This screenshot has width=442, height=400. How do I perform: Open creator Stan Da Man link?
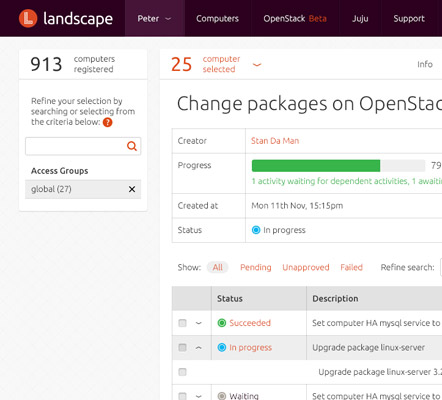tap(275, 141)
